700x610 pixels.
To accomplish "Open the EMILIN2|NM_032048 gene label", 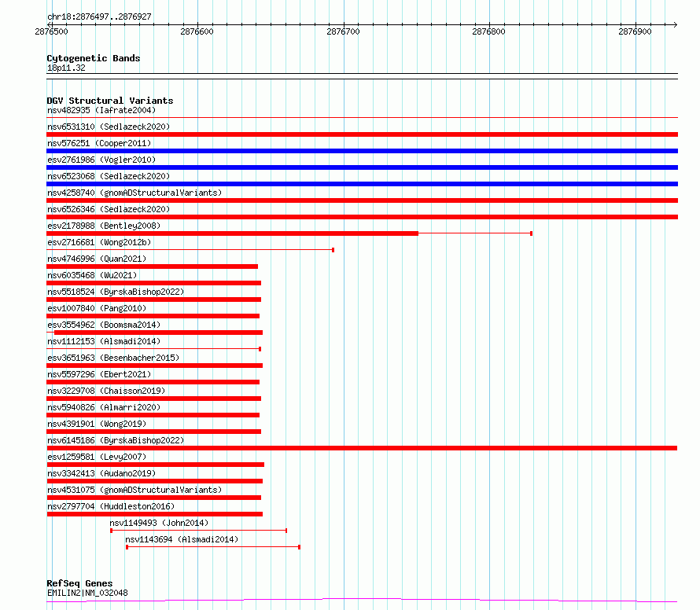I will tap(87, 593).
